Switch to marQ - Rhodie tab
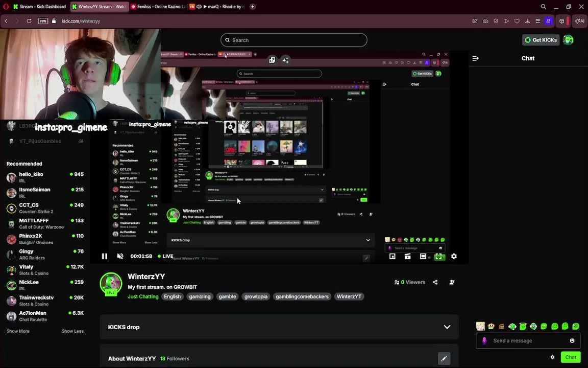588x368 pixels. coord(217,6)
